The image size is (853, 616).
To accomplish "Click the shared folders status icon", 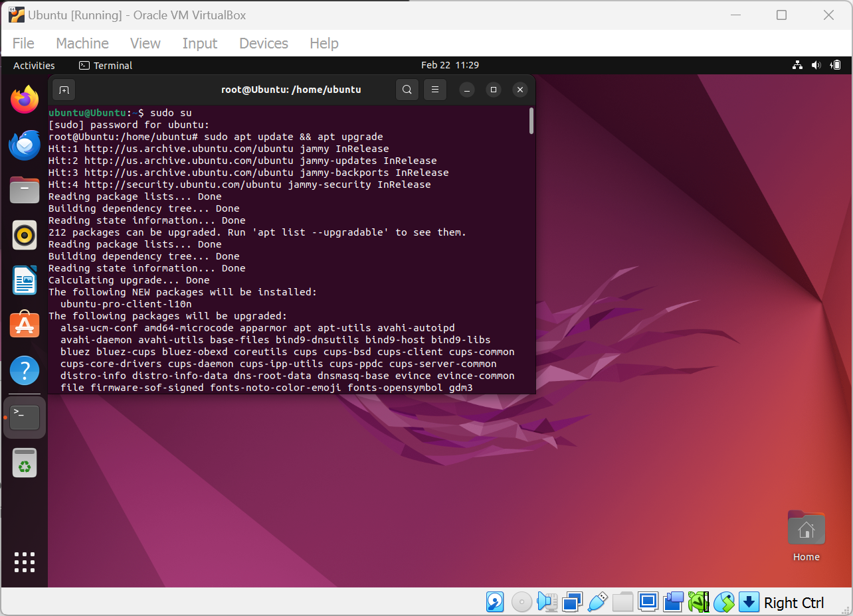I will coord(622,602).
